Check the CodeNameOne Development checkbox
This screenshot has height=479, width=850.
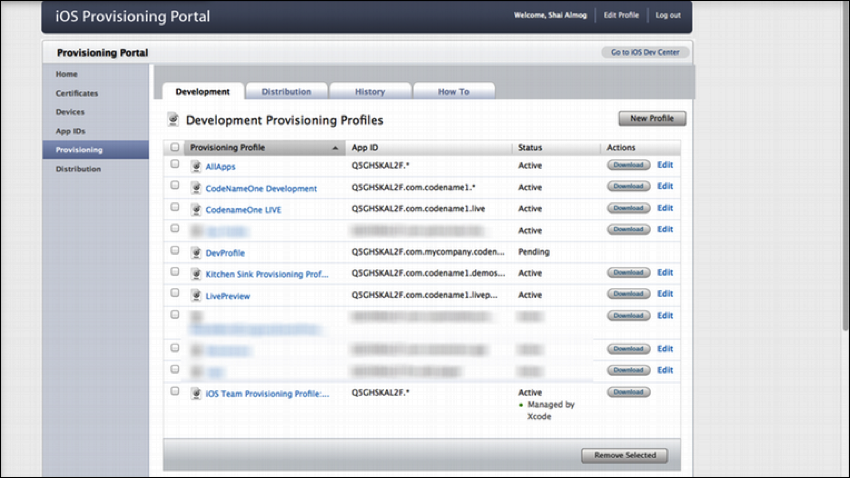click(x=175, y=185)
